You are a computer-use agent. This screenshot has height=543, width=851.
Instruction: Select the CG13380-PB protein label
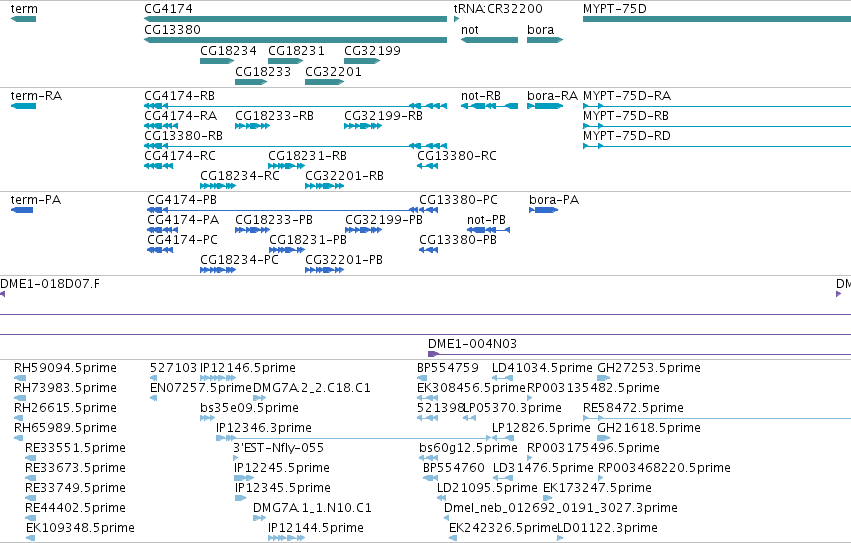(x=458, y=240)
